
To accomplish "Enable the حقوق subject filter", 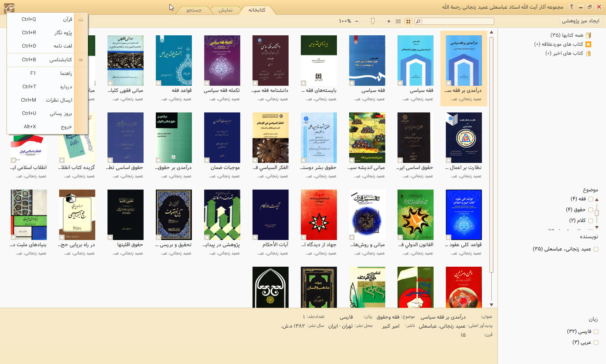I will (590, 210).
